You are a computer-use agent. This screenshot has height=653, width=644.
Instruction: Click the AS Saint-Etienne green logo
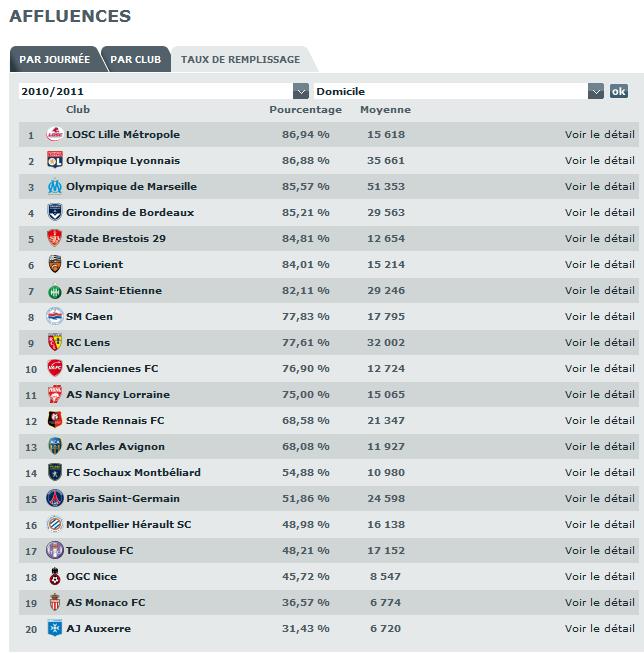55,291
